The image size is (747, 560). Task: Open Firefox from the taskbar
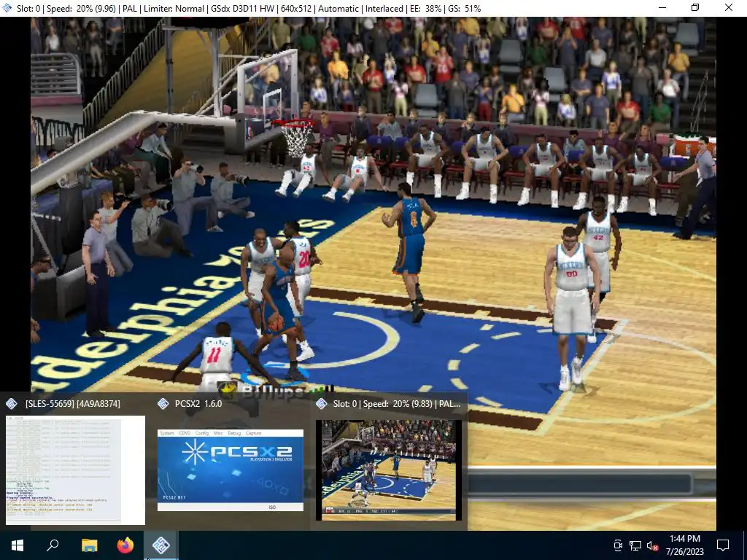[x=125, y=545]
